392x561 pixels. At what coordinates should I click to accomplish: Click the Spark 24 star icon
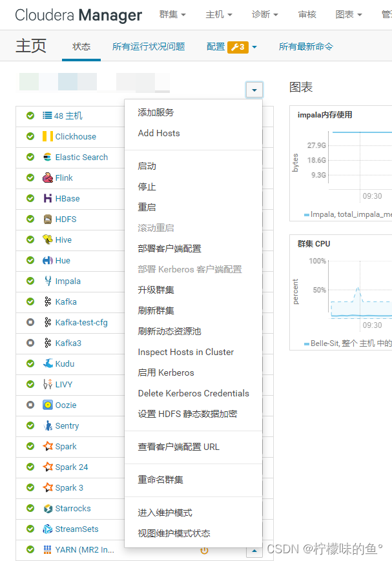(48, 467)
